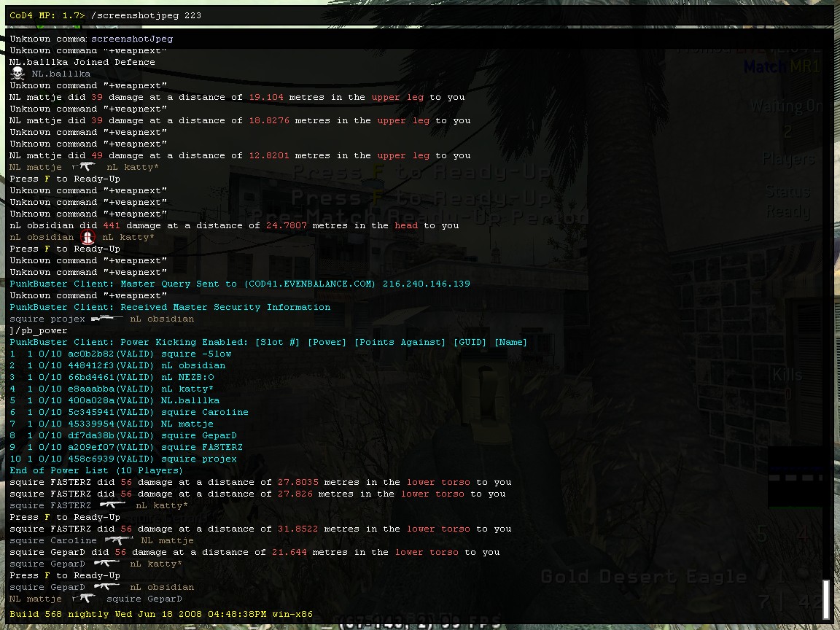Viewport: 840px width, 630px height.
Task: Click 'End of Power List (10 Players)'
Action: (96, 470)
